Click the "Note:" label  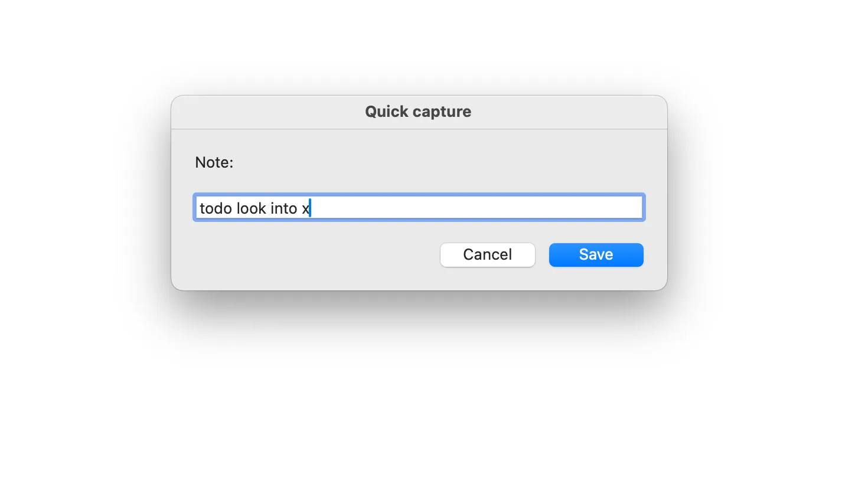(x=214, y=162)
